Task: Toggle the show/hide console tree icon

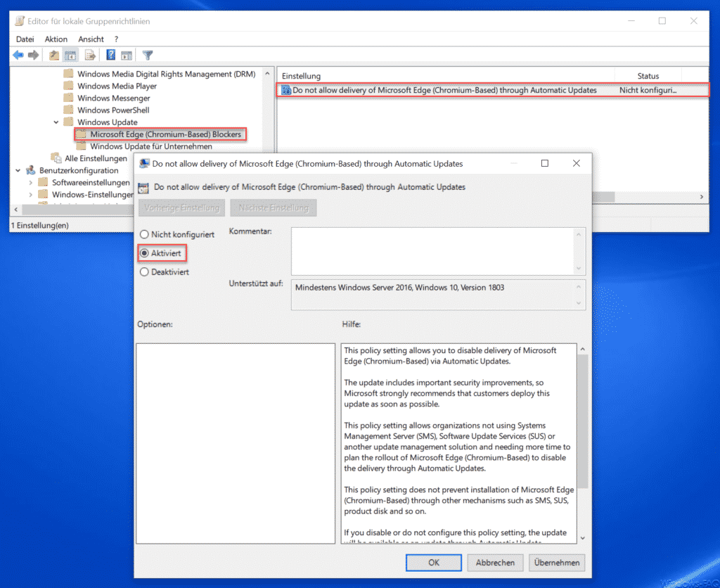Action: [70, 55]
